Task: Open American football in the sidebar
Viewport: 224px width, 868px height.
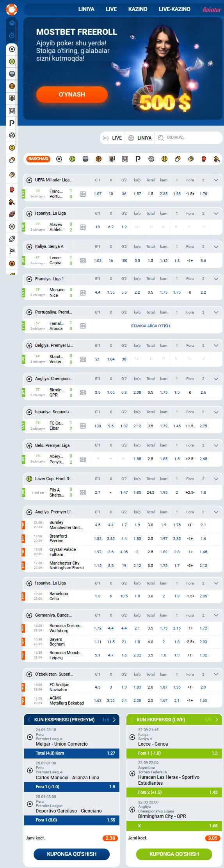Action: [x=12, y=214]
